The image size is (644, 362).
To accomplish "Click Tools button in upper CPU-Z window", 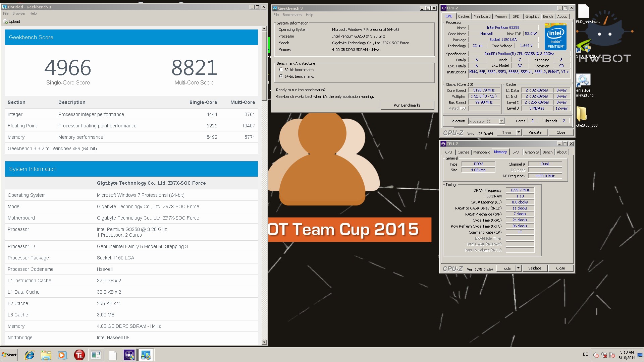I will click(x=506, y=132).
